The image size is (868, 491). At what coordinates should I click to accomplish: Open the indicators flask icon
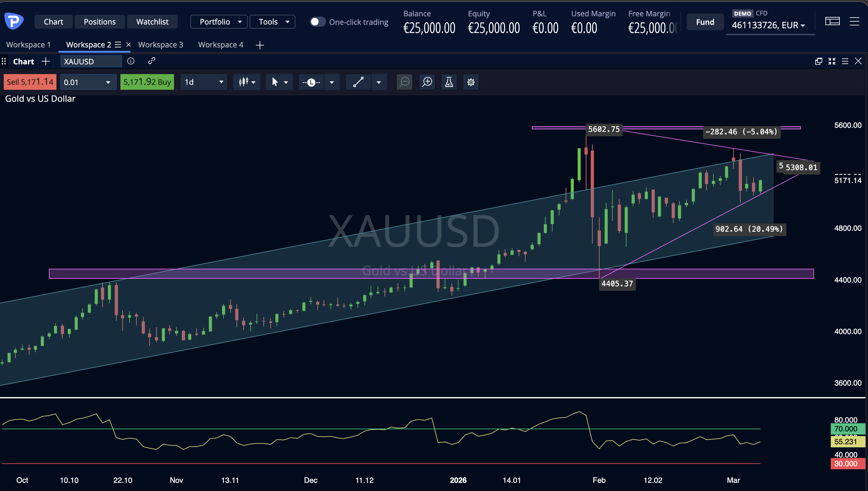(449, 82)
